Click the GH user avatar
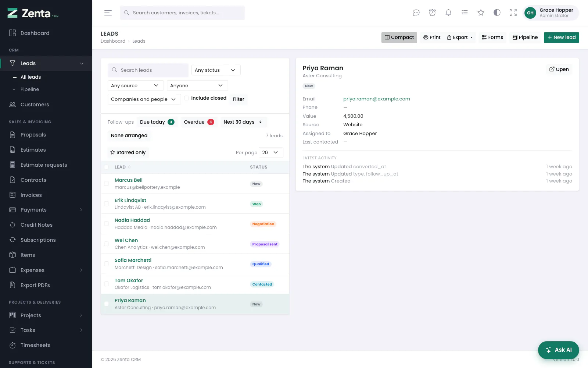The image size is (588, 368). tap(530, 13)
